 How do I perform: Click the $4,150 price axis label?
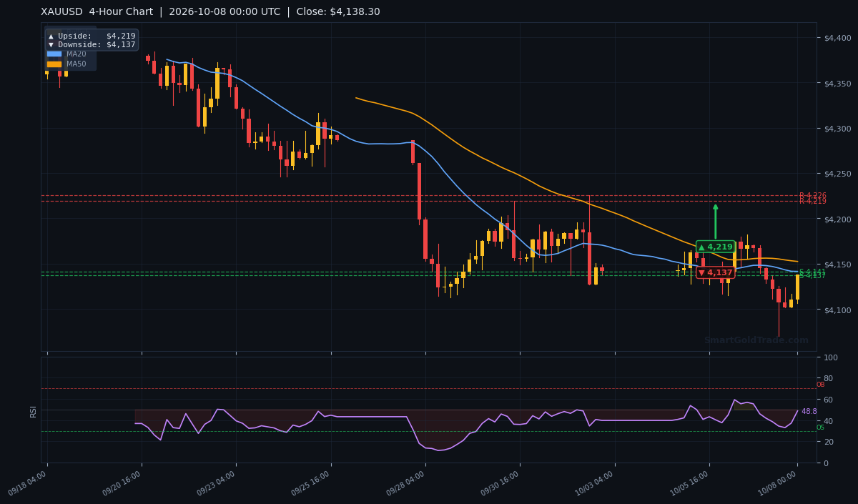[x=838, y=265]
